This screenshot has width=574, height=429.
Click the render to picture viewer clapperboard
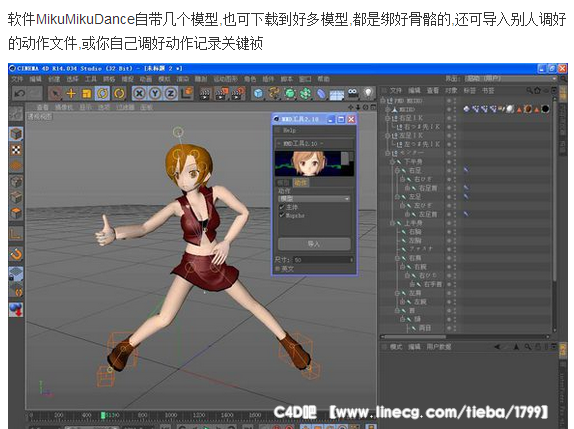[222, 94]
